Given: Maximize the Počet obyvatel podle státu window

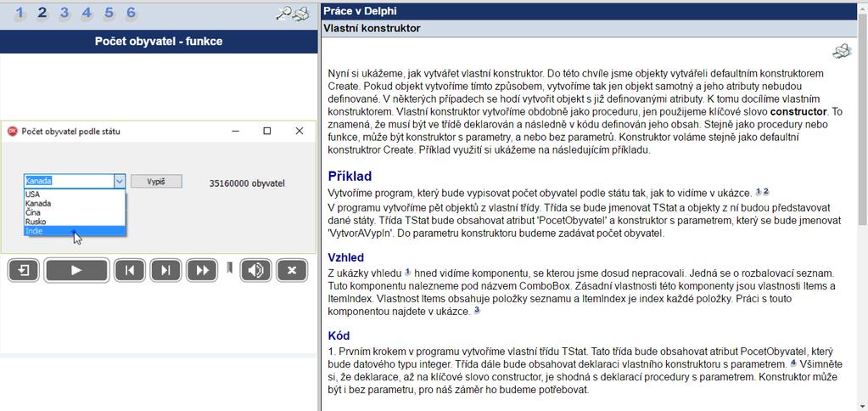Looking at the screenshot, I should 267,131.
